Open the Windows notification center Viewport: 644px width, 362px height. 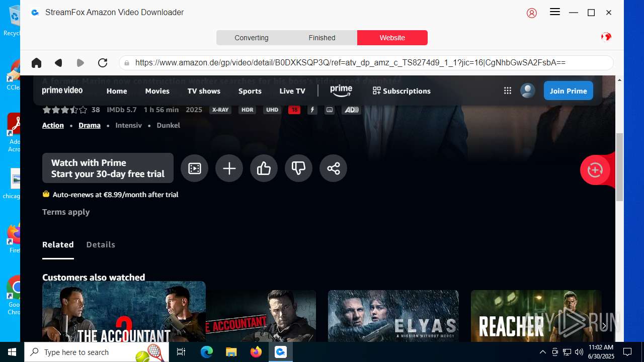(627, 352)
